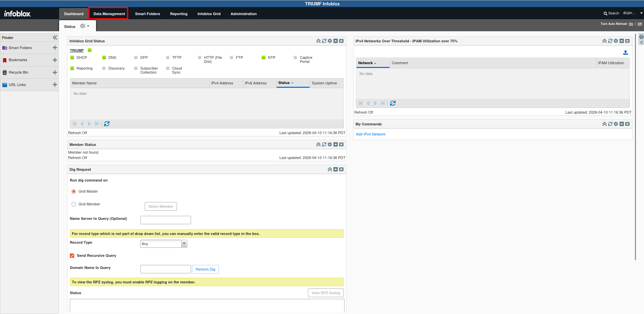Screen dimensions: 644x314
Task: Click export icon in IPv4 Networks widget
Action: click(625, 52)
